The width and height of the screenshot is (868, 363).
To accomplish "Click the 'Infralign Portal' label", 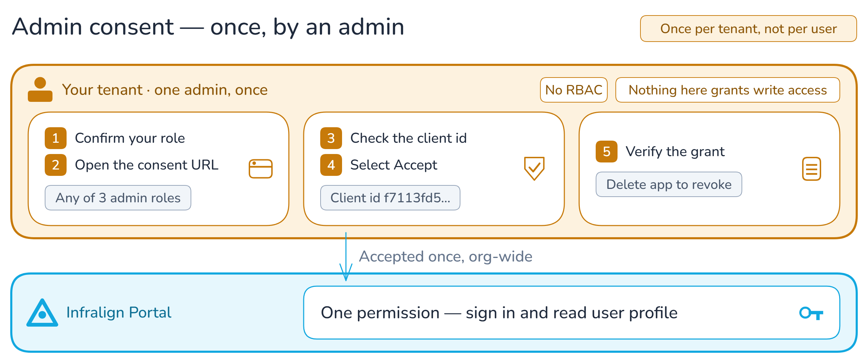I will click(119, 313).
